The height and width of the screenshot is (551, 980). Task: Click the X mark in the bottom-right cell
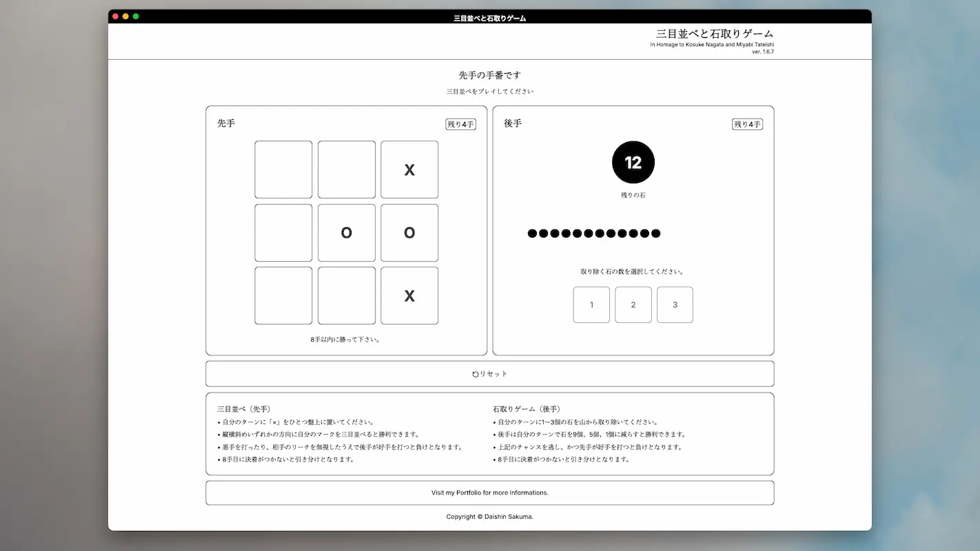pos(409,296)
